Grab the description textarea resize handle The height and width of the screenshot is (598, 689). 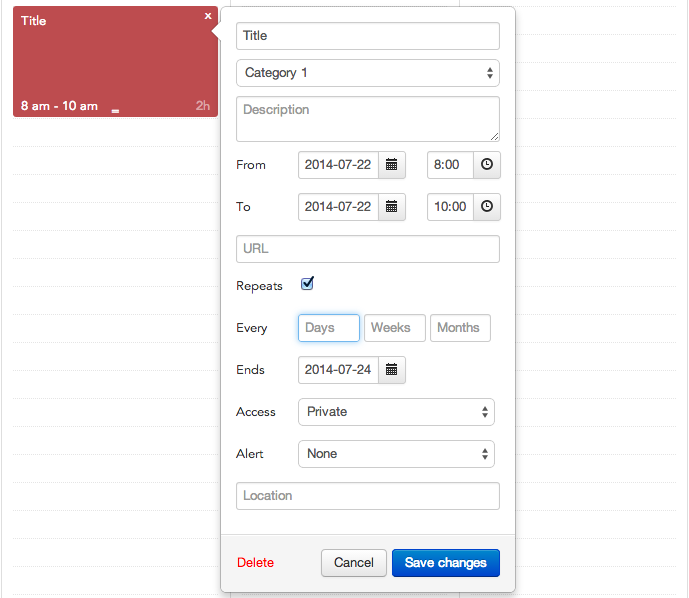[494, 137]
